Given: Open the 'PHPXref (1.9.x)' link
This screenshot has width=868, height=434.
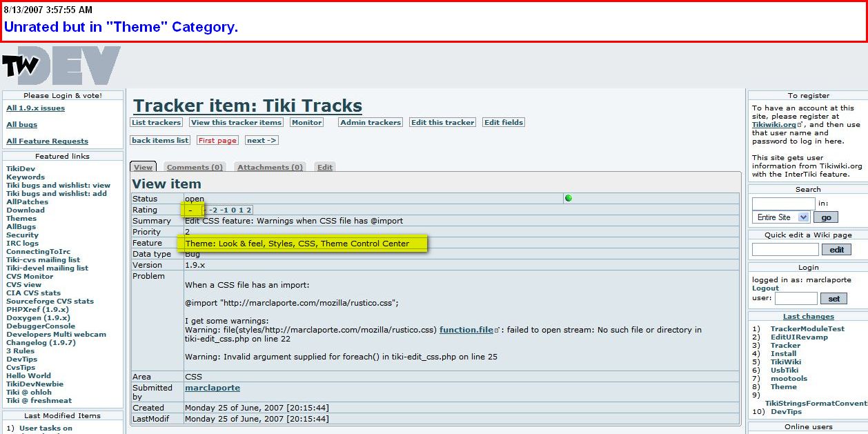Looking at the screenshot, I should pyautogui.click(x=38, y=310).
